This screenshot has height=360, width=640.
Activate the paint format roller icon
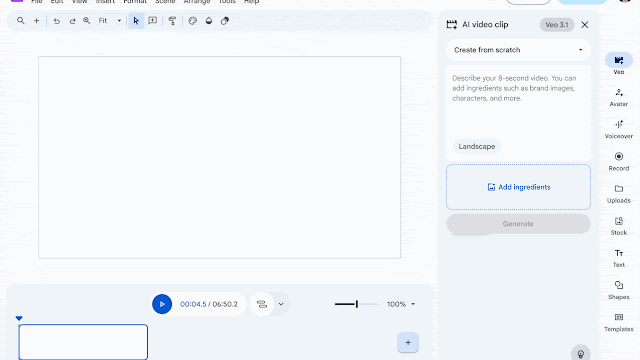click(x=172, y=21)
